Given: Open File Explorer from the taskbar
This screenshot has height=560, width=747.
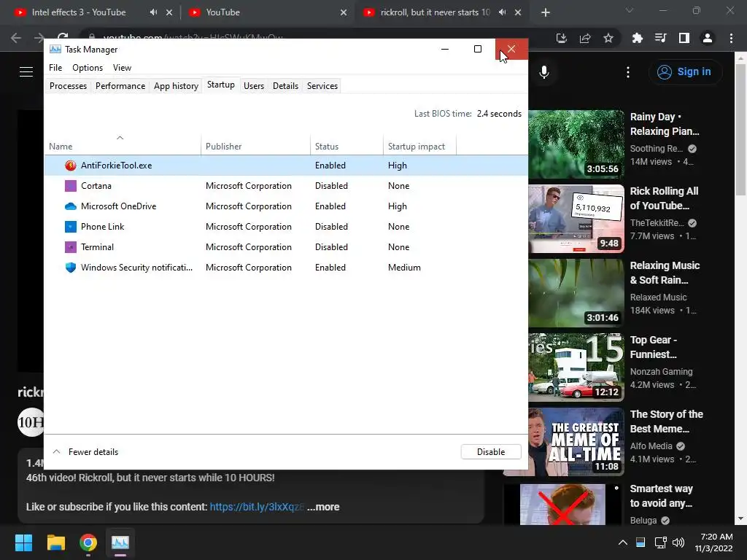Looking at the screenshot, I should [x=56, y=542].
